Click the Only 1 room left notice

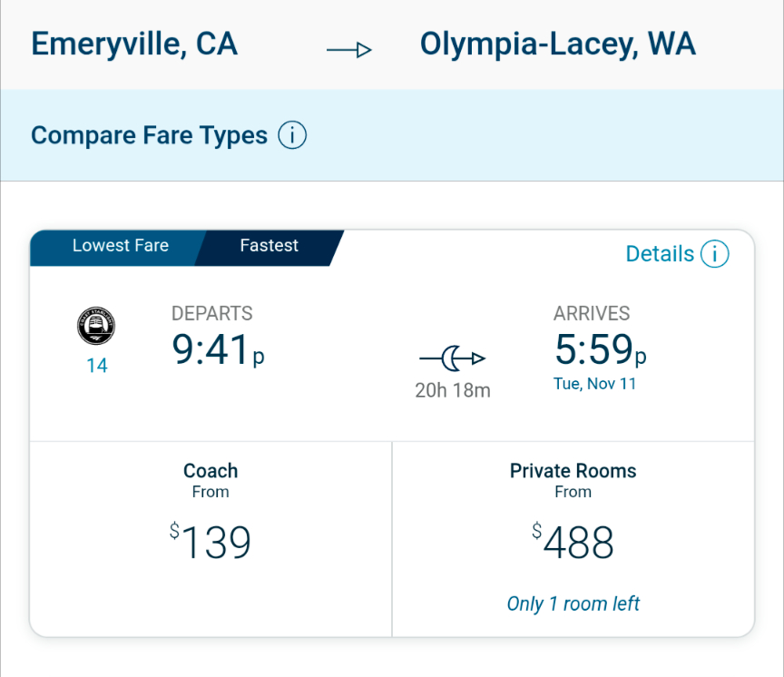click(573, 604)
